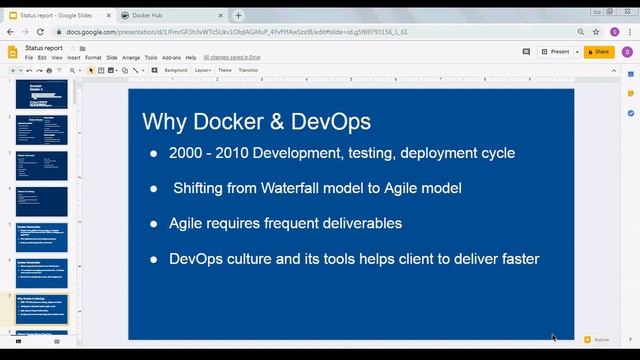
Task: Open the Add-ons menu
Action: pyautogui.click(x=171, y=58)
